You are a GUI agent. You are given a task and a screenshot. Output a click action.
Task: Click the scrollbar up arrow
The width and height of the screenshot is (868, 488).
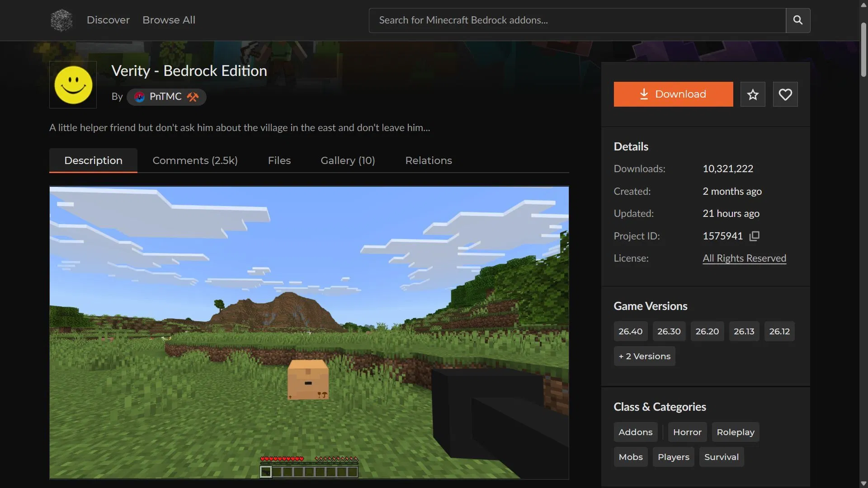863,4
